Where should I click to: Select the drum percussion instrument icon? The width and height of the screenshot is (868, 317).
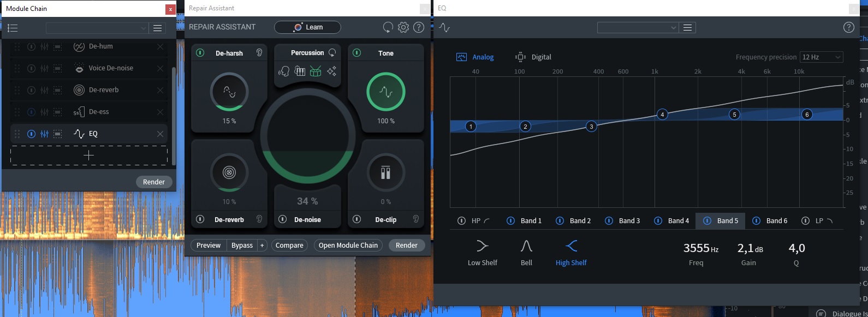click(x=316, y=71)
